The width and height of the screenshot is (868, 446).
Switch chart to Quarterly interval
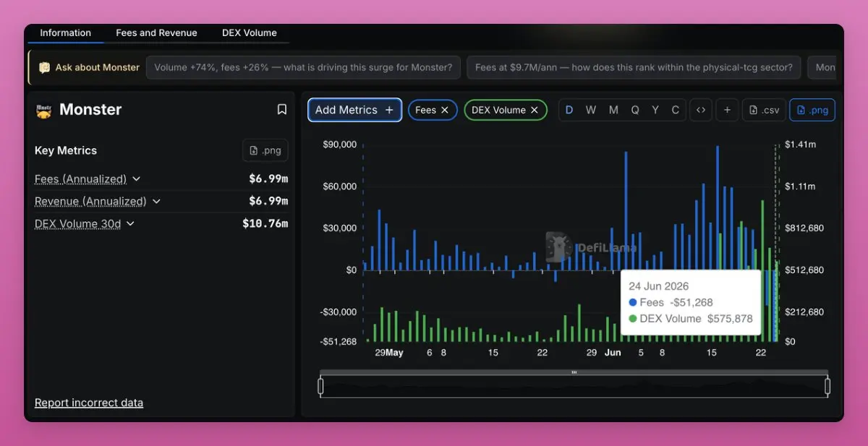point(635,110)
